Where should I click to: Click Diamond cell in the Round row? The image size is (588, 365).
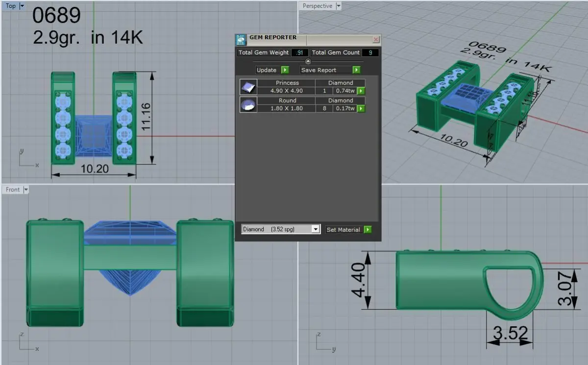(x=341, y=101)
